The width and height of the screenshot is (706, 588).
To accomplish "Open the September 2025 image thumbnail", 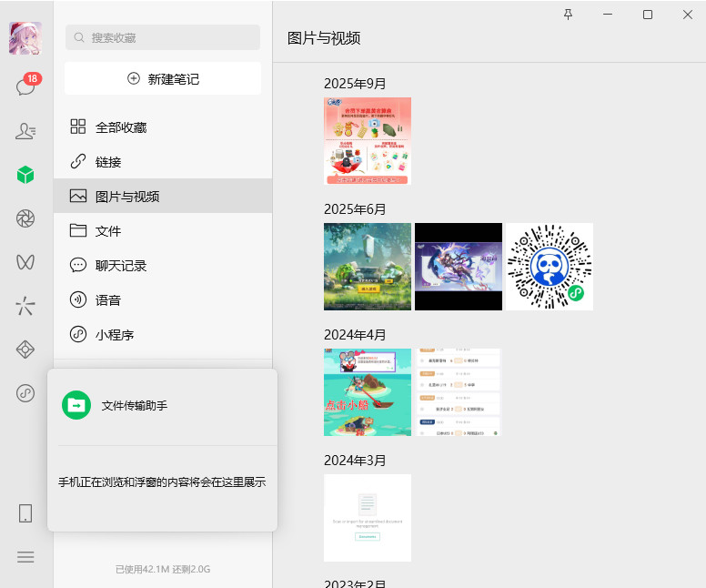I will coord(368,141).
